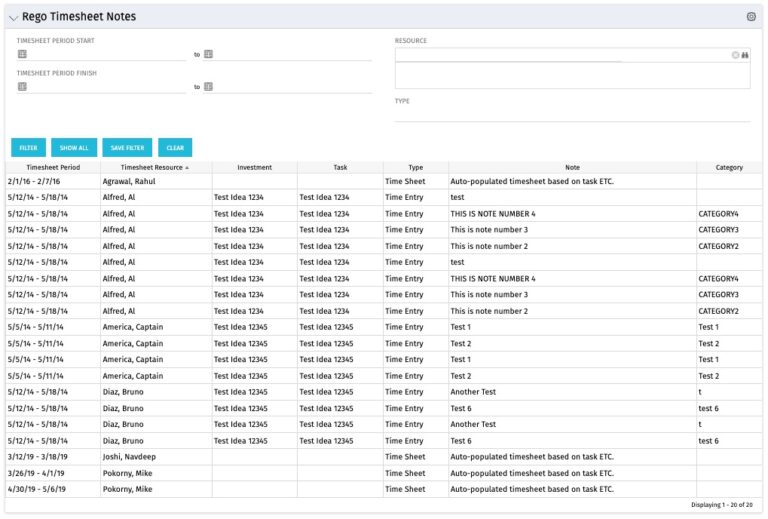Sort by Type column header

415,167
